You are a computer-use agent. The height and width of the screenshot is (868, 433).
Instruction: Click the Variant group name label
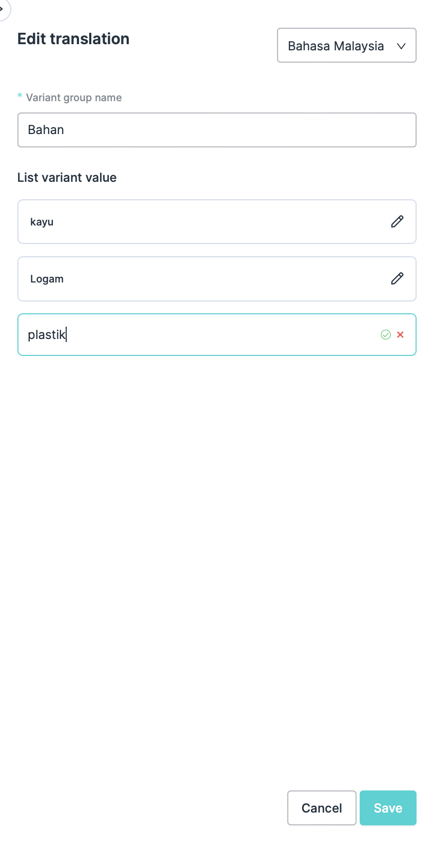74,98
